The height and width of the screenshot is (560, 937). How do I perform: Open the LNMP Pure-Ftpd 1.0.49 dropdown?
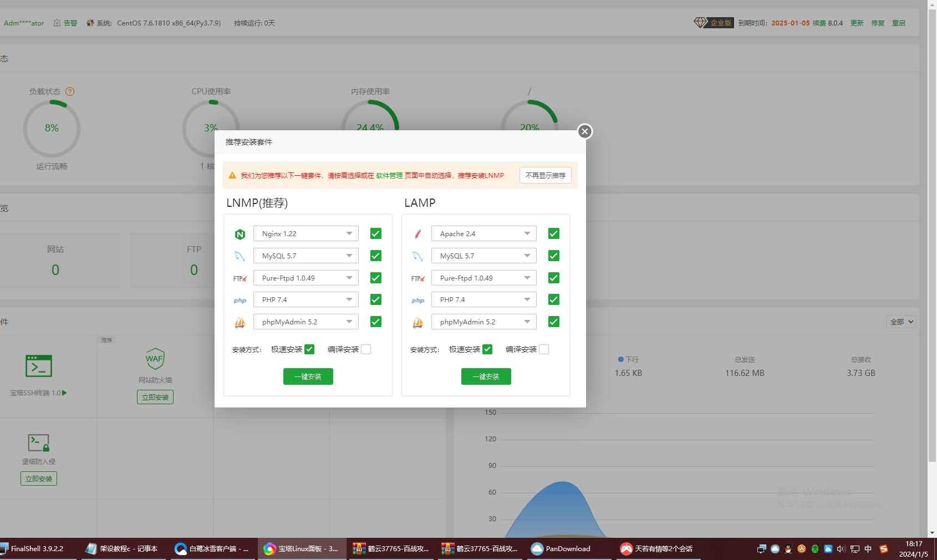point(306,278)
